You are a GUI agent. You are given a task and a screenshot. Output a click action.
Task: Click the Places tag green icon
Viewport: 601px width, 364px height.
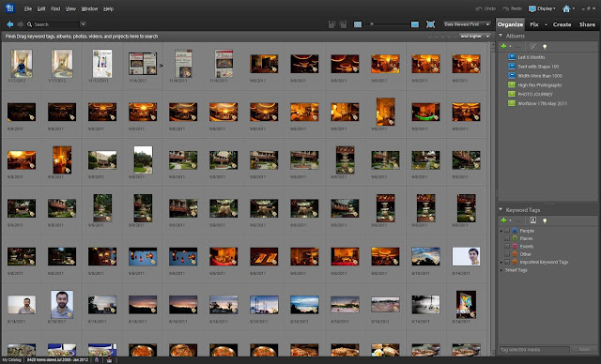[515, 238]
